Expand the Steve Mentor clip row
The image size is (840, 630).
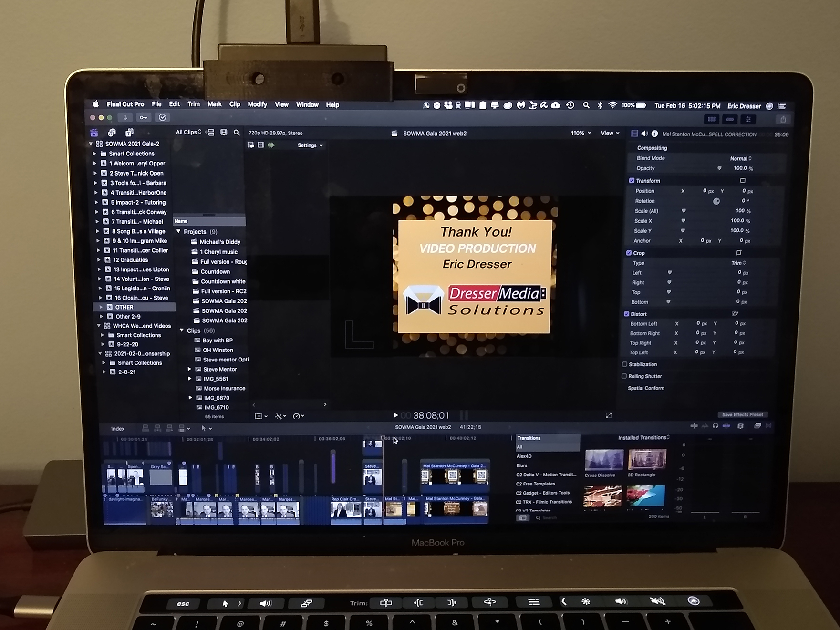point(189,369)
